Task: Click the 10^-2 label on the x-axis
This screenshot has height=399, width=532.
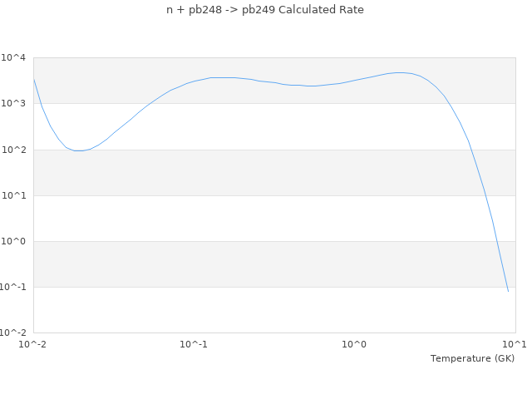Action: (x=33, y=344)
